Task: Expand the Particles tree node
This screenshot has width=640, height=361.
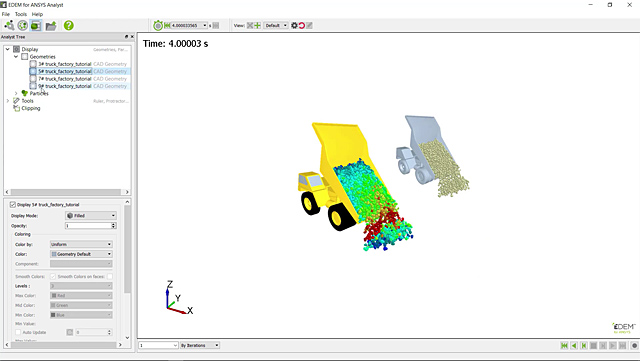Action: (x=16, y=93)
